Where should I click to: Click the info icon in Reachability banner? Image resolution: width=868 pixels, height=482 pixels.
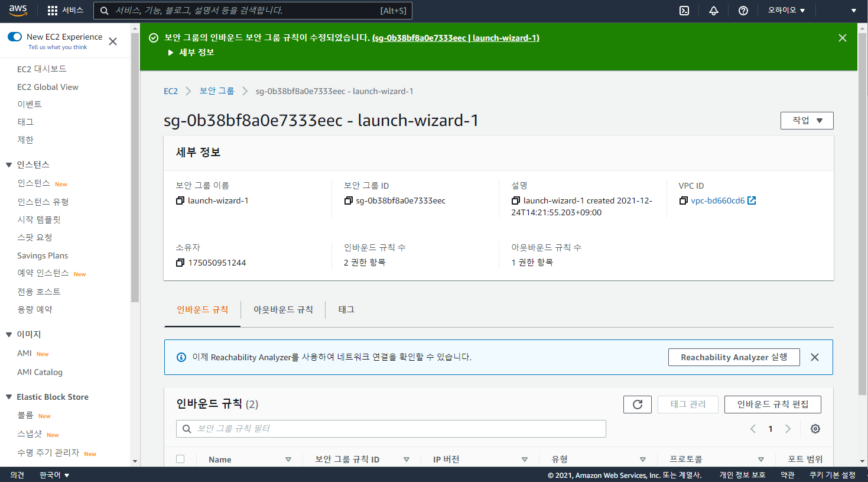point(181,357)
